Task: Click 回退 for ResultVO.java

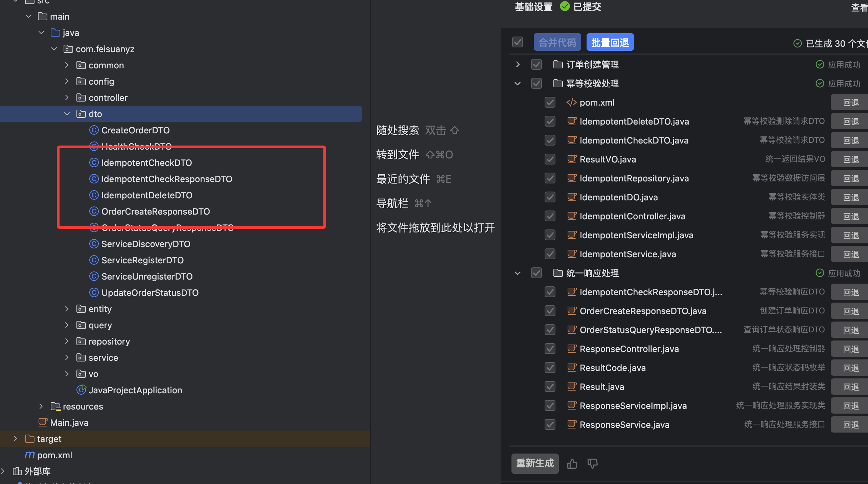Action: point(850,159)
